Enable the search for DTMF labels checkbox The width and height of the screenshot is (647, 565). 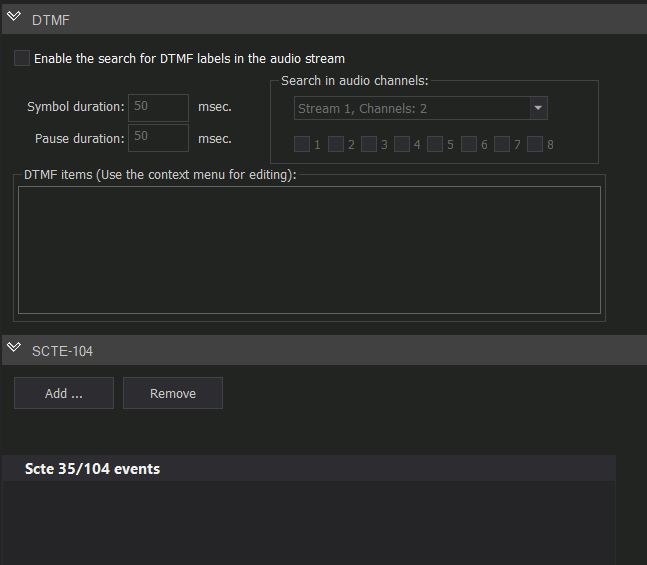(x=22, y=58)
